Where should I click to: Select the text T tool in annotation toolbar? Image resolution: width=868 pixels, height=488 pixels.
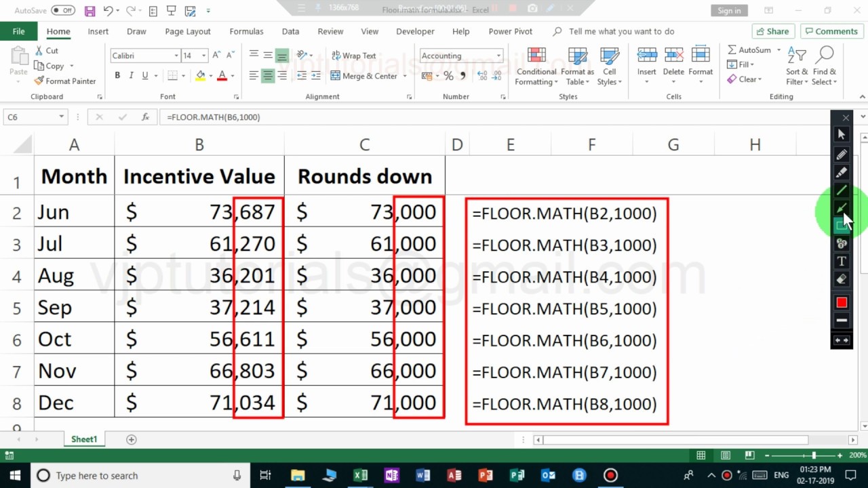pyautogui.click(x=842, y=261)
